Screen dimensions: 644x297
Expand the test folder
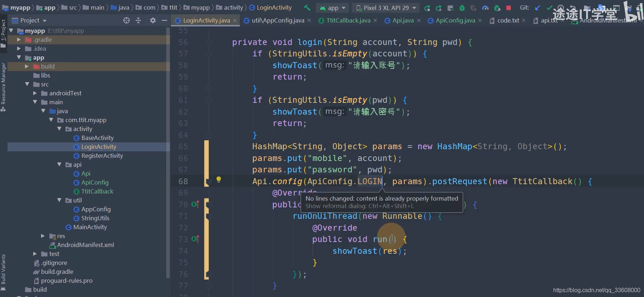pyautogui.click(x=35, y=254)
